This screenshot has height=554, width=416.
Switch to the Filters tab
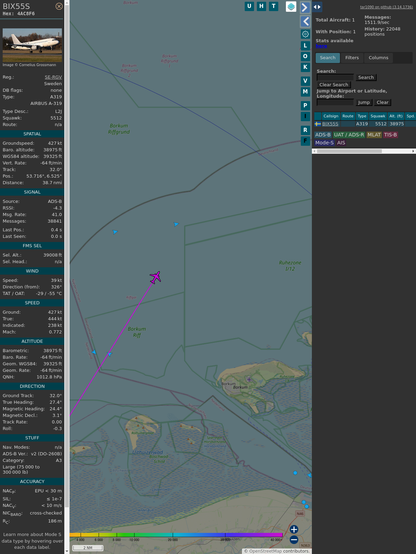352,58
